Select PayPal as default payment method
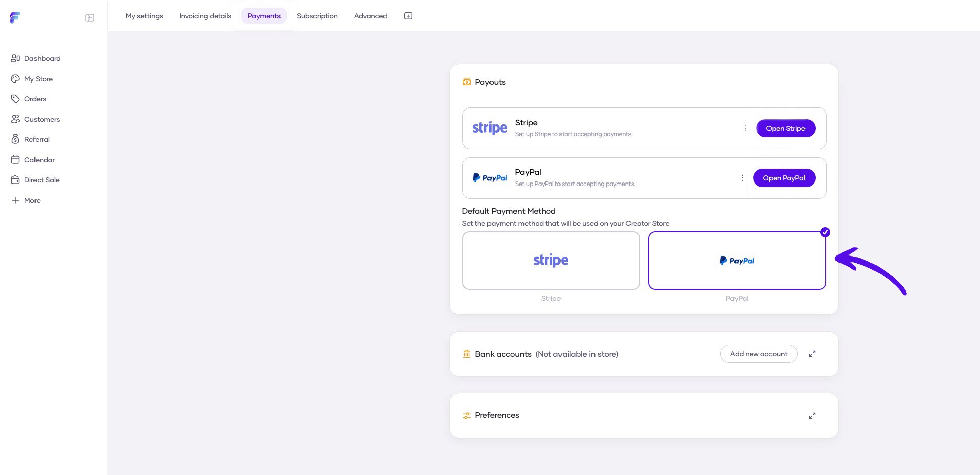Image resolution: width=980 pixels, height=475 pixels. [737, 261]
